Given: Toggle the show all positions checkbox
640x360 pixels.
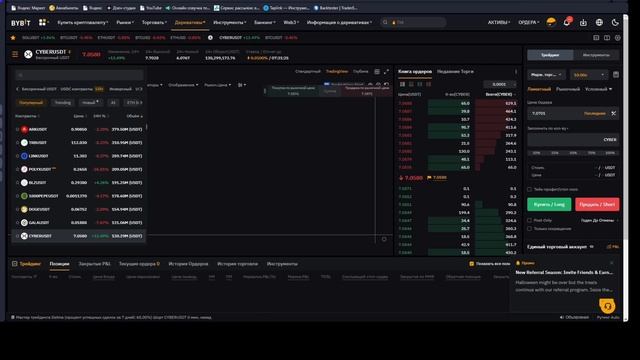Looking at the screenshot, I should tap(472, 264).
